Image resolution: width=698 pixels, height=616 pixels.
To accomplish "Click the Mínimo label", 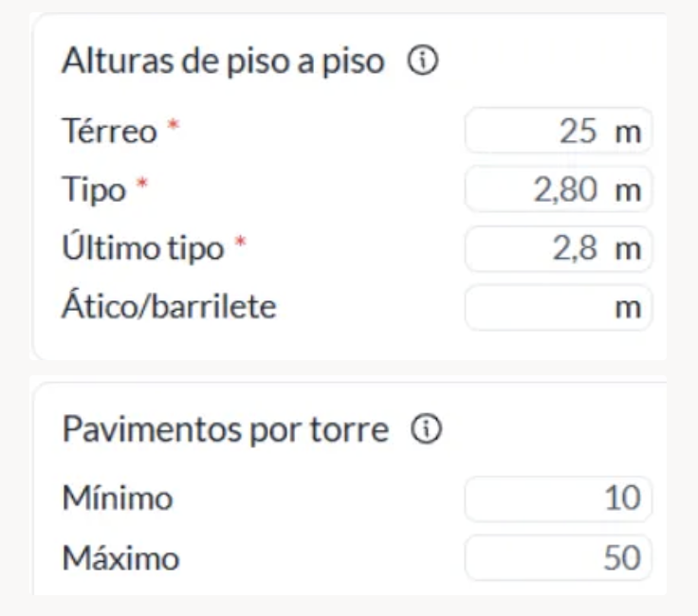I will click(x=118, y=499).
